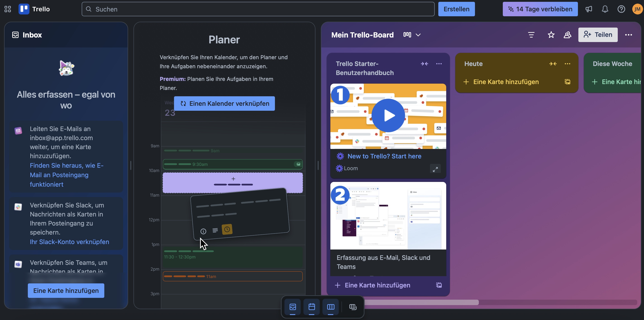Click Einen Kalender verknüpfen button
Screen dimensions: 644x320
coord(224,103)
